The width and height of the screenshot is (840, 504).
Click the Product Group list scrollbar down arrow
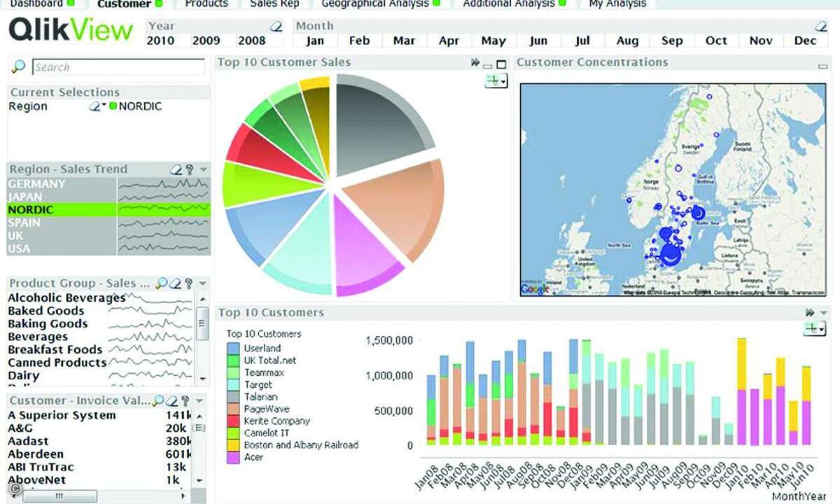coord(202,378)
